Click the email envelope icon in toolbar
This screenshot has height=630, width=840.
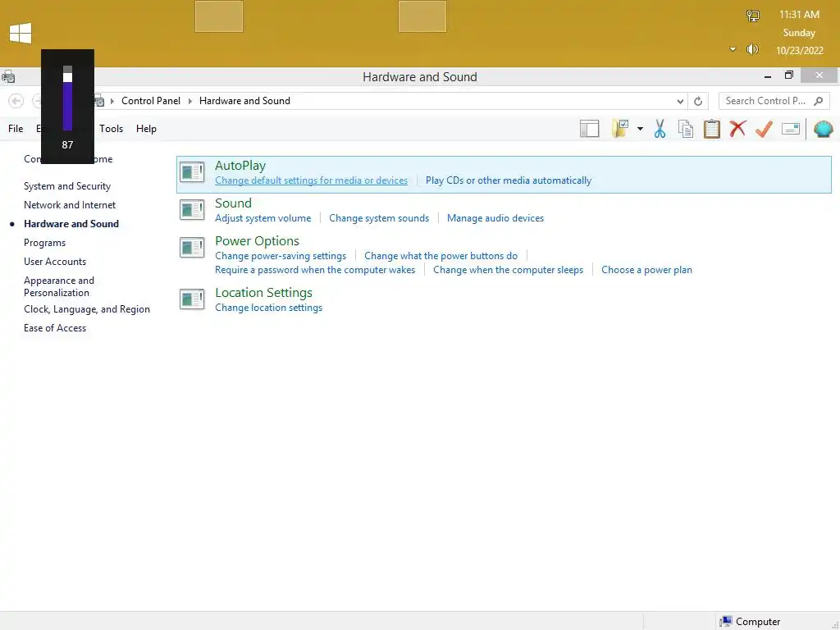tap(790, 129)
